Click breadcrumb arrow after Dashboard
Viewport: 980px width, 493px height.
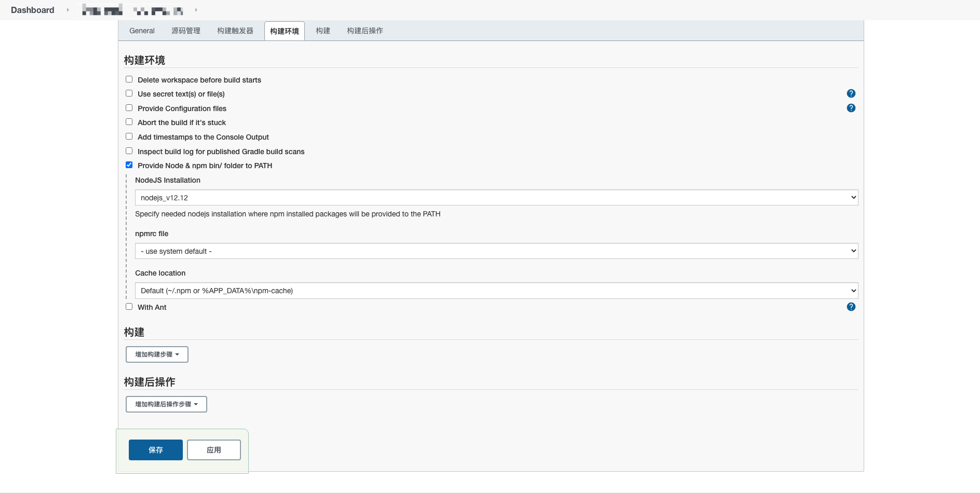68,10
